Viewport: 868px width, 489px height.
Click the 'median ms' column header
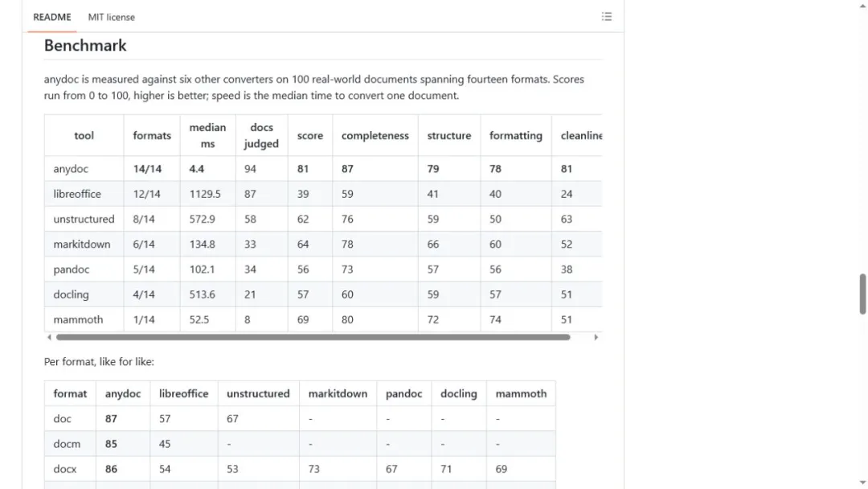click(207, 136)
